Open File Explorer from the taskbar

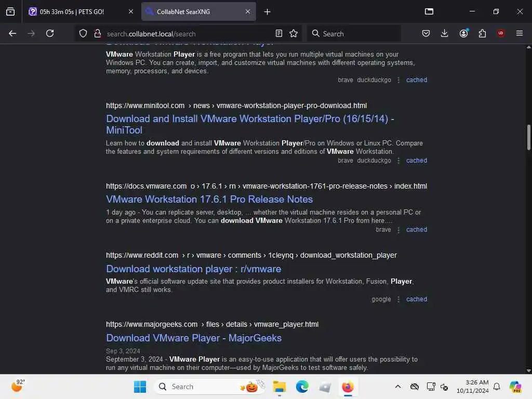pos(279,387)
